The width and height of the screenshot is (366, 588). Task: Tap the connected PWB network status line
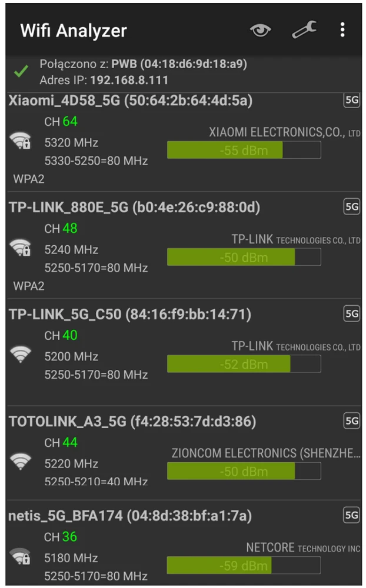pyautogui.click(x=143, y=64)
